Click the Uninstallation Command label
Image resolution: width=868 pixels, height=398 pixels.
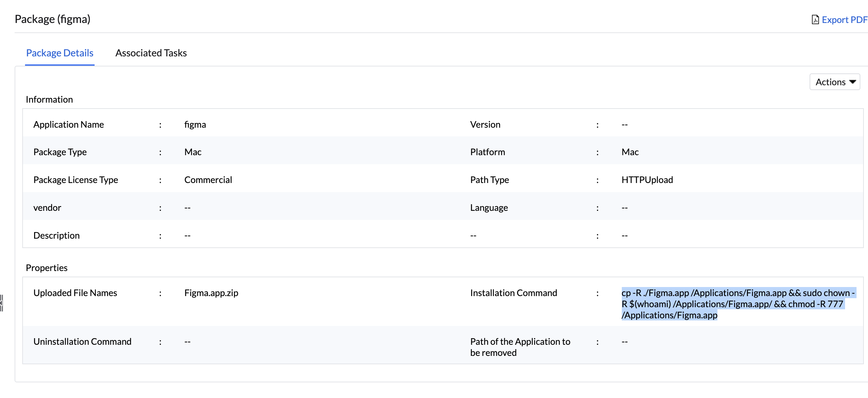(82, 342)
